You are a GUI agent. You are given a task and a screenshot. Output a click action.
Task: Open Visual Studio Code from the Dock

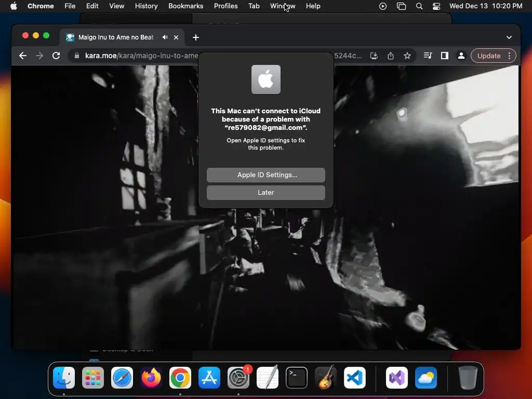[x=355, y=378]
